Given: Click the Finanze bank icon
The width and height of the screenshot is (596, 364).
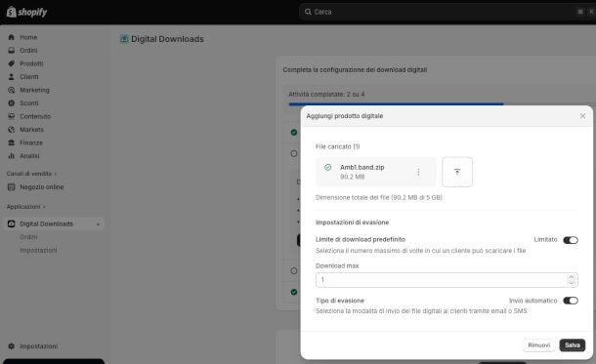Looking at the screenshot, I should (x=12, y=142).
